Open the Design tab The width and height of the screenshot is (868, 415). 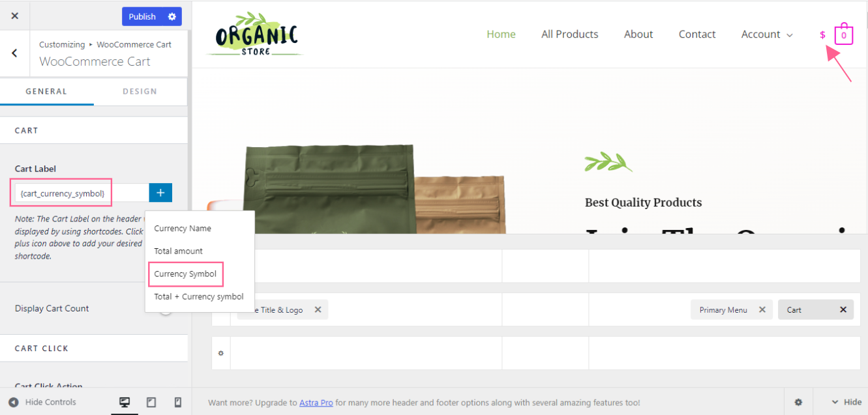click(140, 91)
